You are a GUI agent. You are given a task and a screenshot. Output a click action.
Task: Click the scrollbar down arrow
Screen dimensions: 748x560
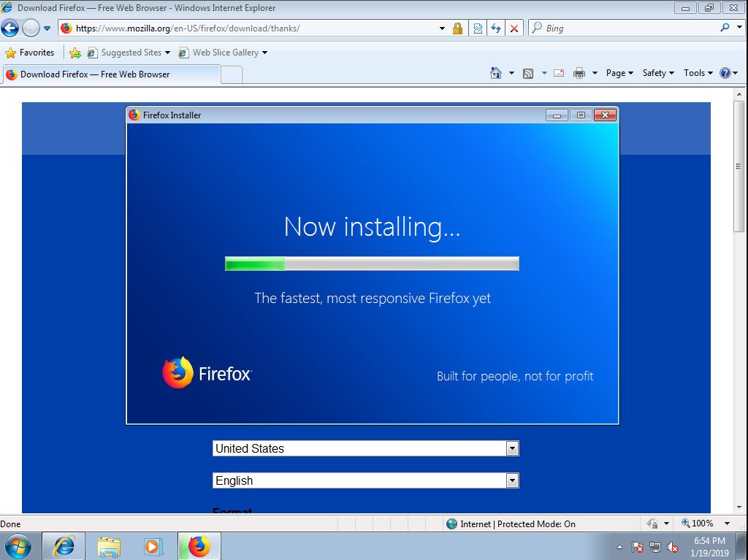(739, 507)
